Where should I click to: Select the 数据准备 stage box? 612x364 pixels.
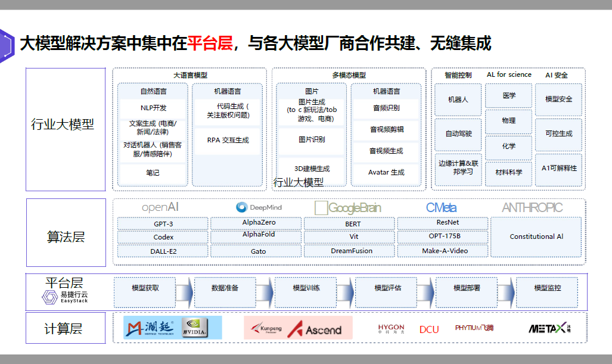225,293
